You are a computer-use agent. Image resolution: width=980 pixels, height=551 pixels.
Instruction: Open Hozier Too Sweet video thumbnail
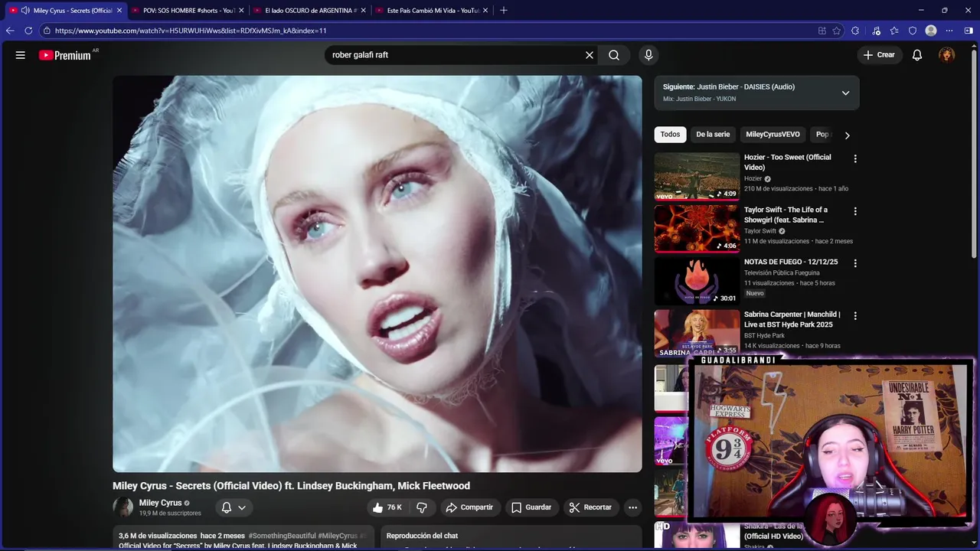(697, 176)
